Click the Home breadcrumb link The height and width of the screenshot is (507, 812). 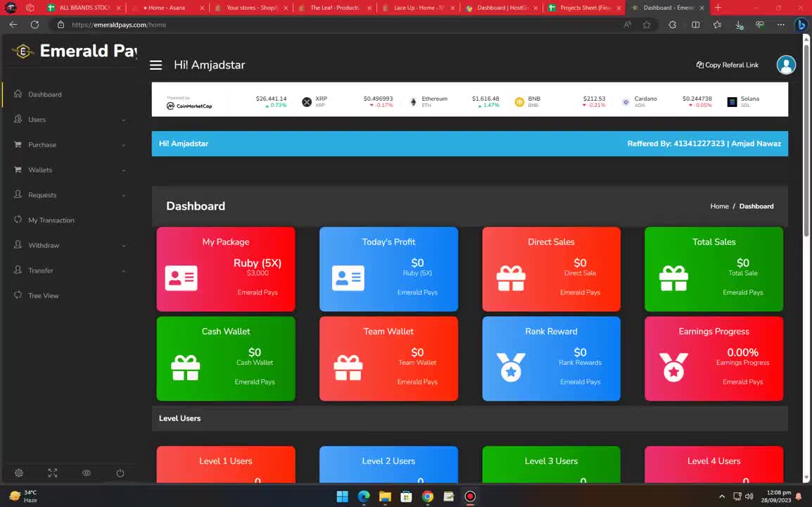pos(719,206)
